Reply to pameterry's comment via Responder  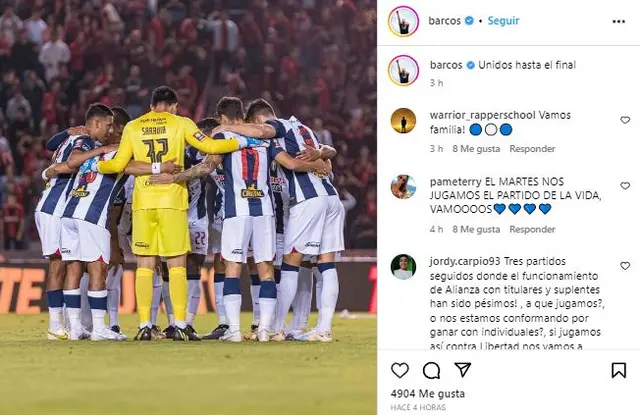532,229
